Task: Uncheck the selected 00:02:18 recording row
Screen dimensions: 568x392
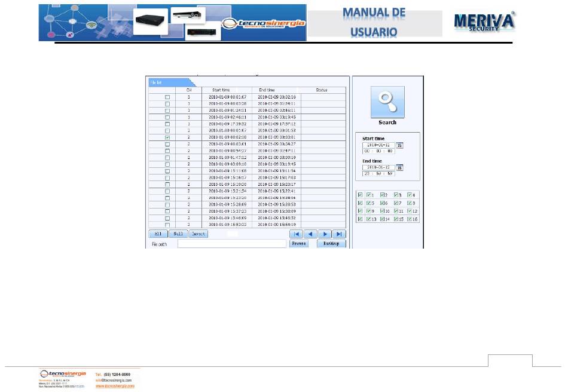Action: [x=167, y=137]
